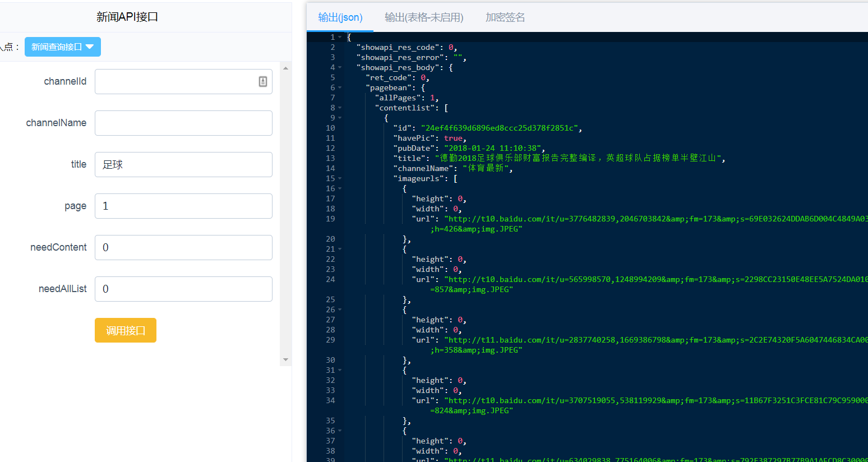Image resolution: width=868 pixels, height=462 pixels.
Task: Click the page input field
Action: point(183,206)
